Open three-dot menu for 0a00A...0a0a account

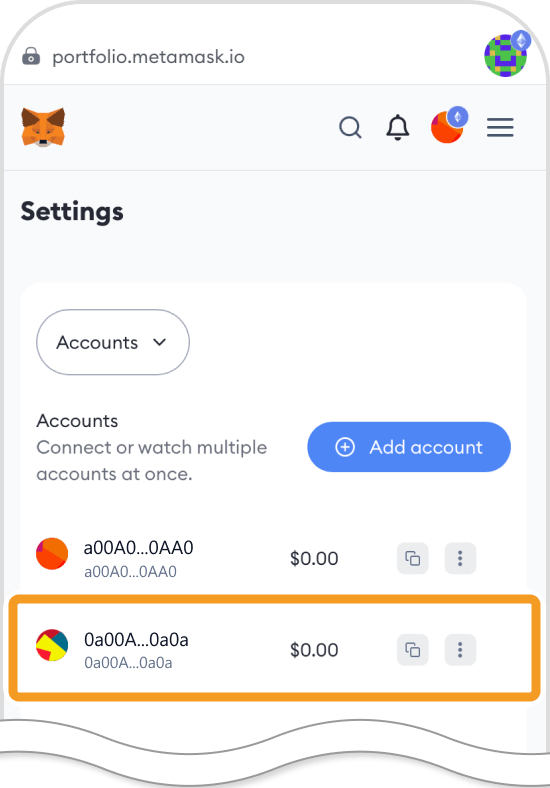point(460,650)
